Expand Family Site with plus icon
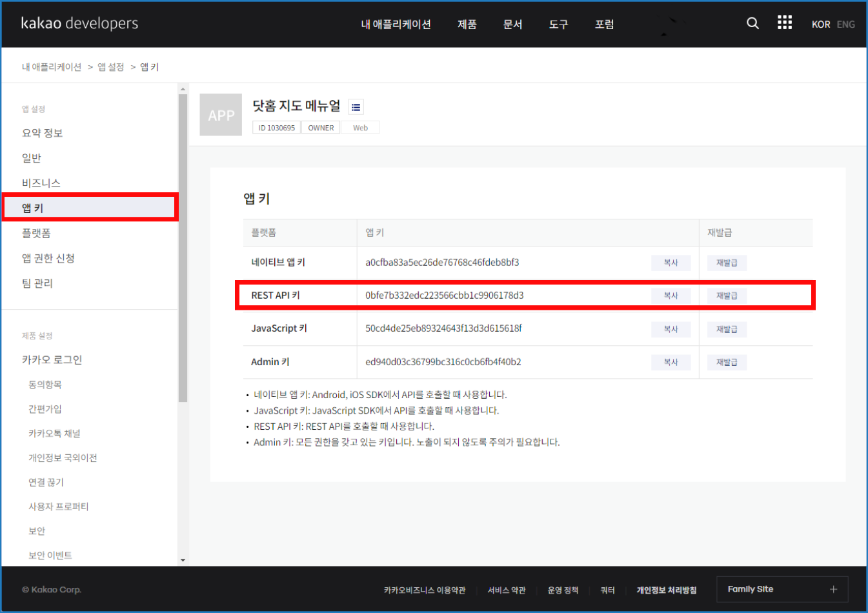 (833, 589)
